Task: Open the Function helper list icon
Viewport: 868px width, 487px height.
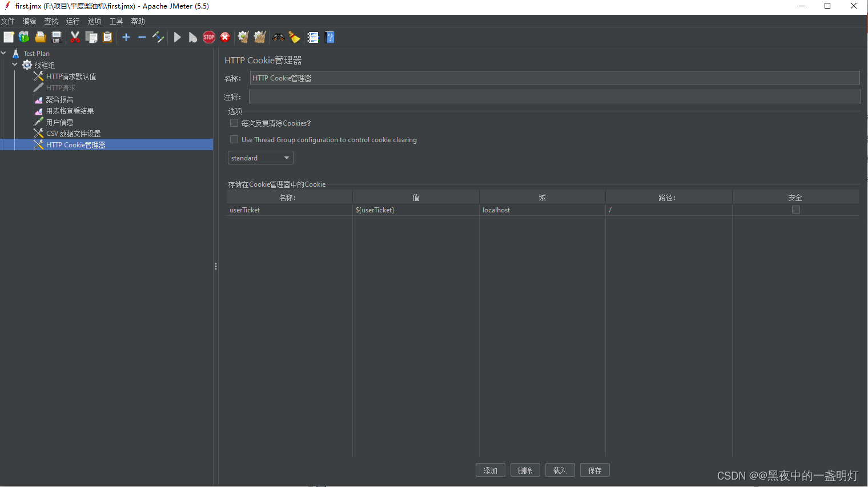Action: (x=313, y=37)
